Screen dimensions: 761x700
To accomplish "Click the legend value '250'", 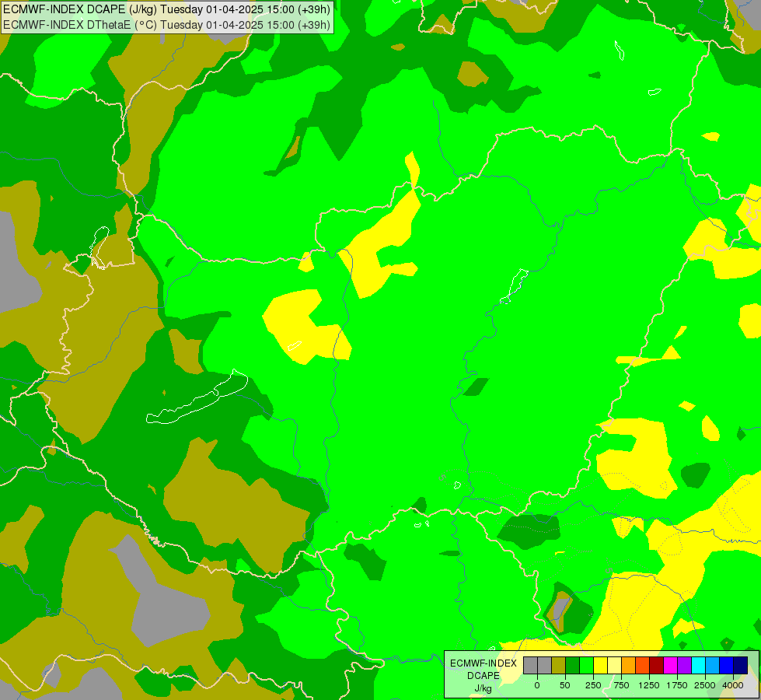I will click(x=593, y=685).
